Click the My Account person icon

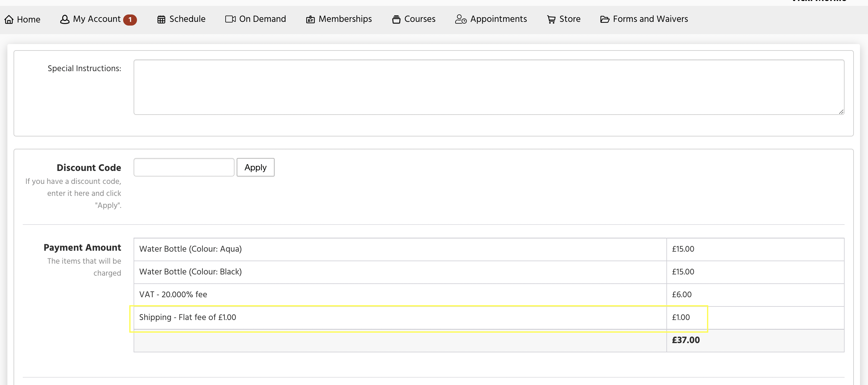click(64, 19)
